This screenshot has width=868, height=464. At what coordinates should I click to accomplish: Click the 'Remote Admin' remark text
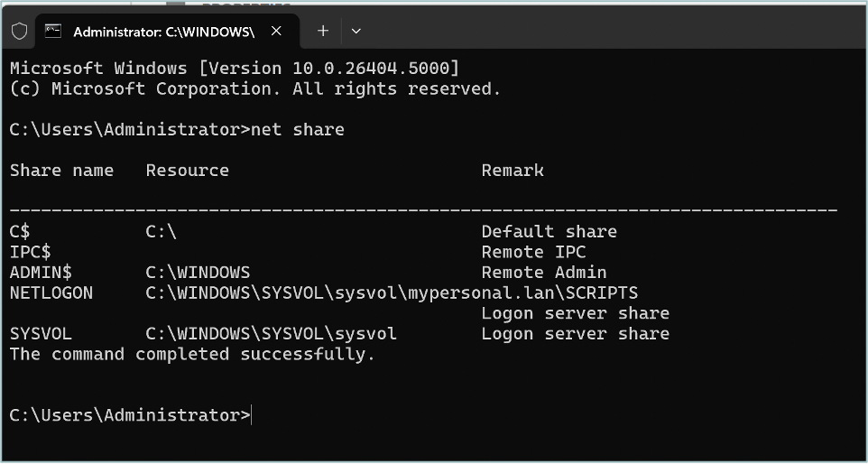pyautogui.click(x=544, y=273)
